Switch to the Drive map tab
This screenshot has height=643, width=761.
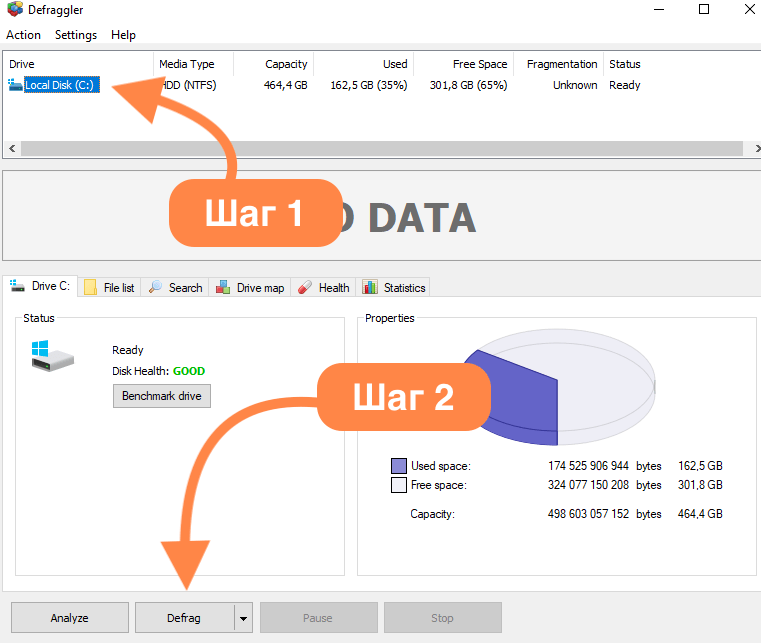point(250,287)
